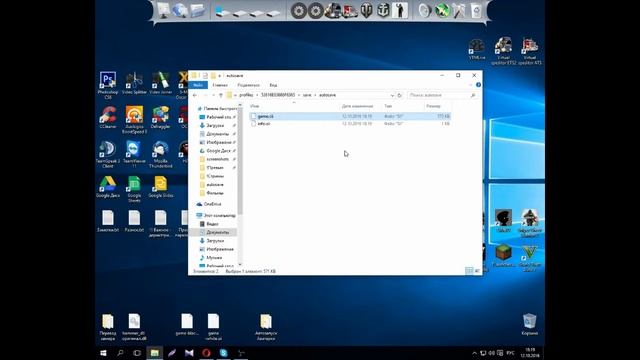
Task: Open the View tab in Explorer ribbon
Action: click(273, 85)
